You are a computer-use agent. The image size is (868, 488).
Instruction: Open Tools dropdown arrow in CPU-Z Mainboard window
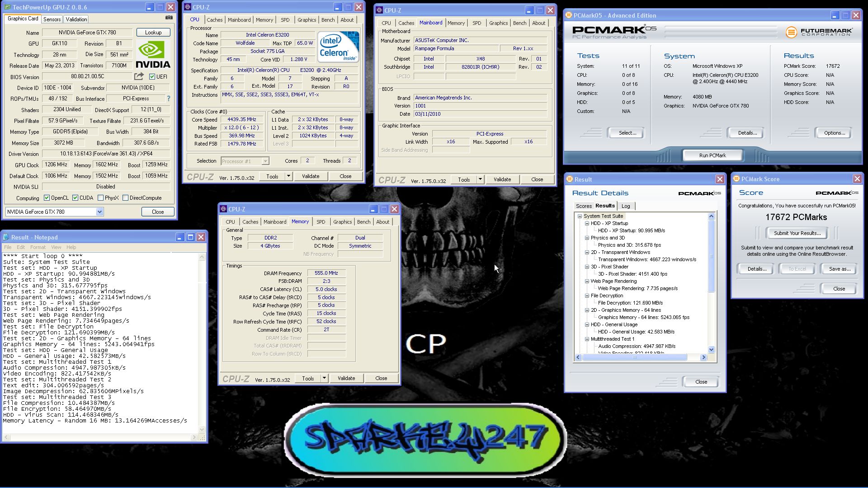pos(480,179)
